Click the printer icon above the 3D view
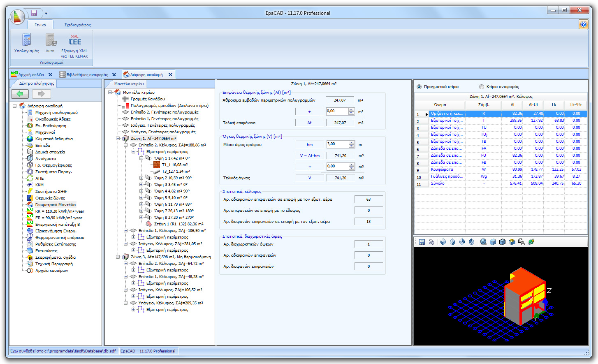 point(431,242)
